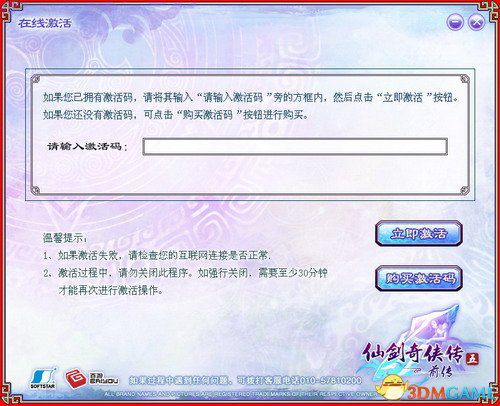This screenshot has width=500, height=406.
Task: Click the top-left corner ornament of panel
Action: (35, 79)
